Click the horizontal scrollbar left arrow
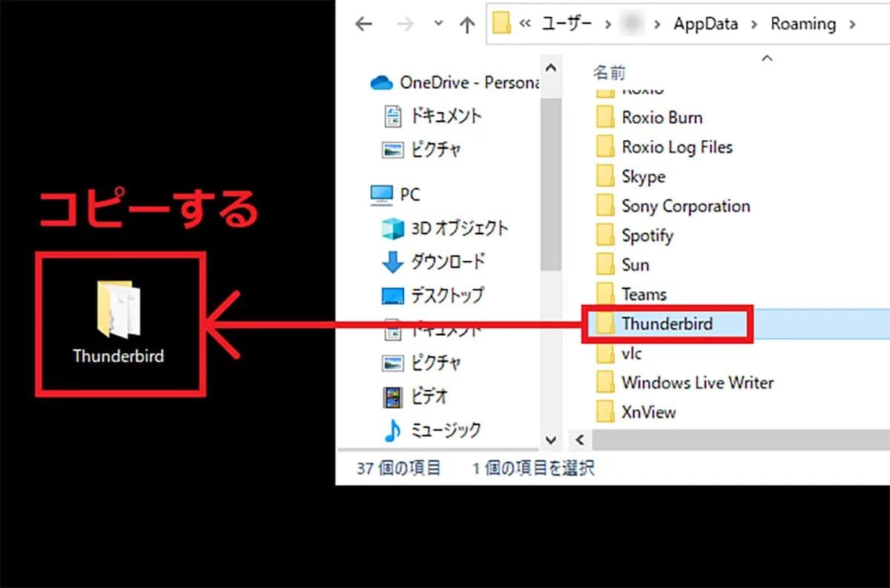The width and height of the screenshot is (890, 588). click(x=580, y=440)
